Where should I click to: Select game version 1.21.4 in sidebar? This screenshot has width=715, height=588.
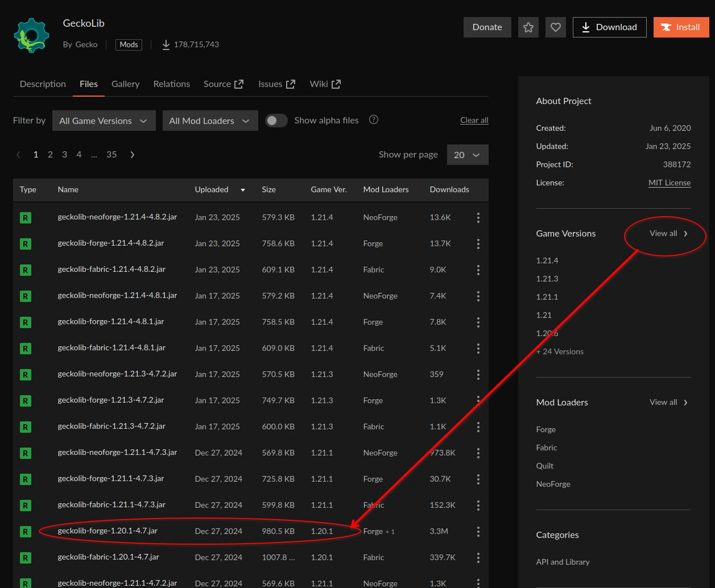click(547, 260)
